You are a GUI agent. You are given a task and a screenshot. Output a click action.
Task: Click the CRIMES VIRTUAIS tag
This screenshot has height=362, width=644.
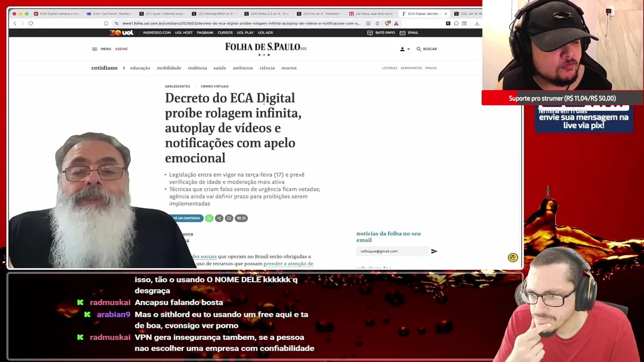(214, 86)
